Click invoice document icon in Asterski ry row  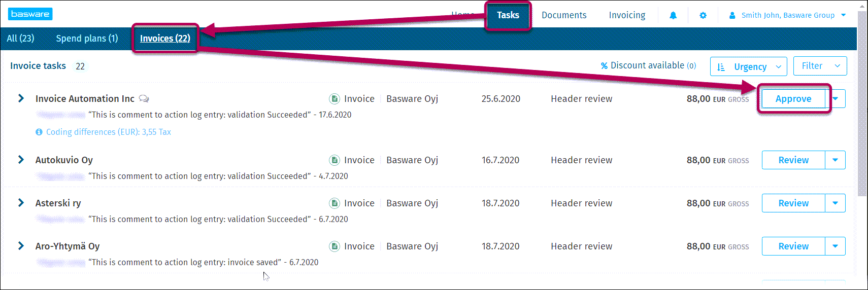point(335,203)
